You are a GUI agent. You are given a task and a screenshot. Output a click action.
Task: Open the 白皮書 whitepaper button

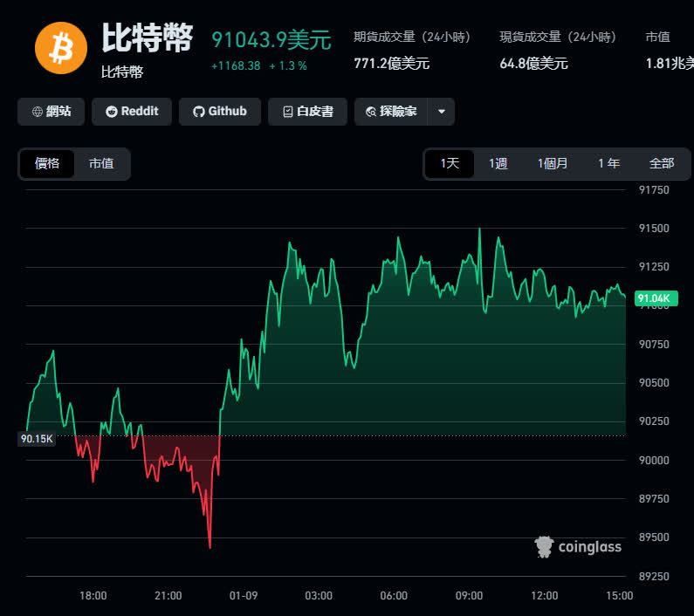pos(306,112)
